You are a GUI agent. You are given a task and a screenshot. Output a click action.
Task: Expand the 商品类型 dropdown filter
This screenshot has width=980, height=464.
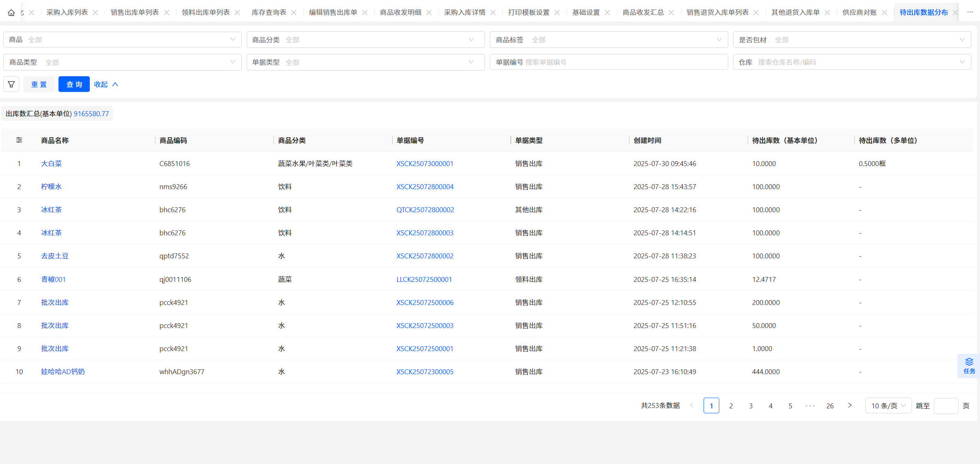pos(122,62)
